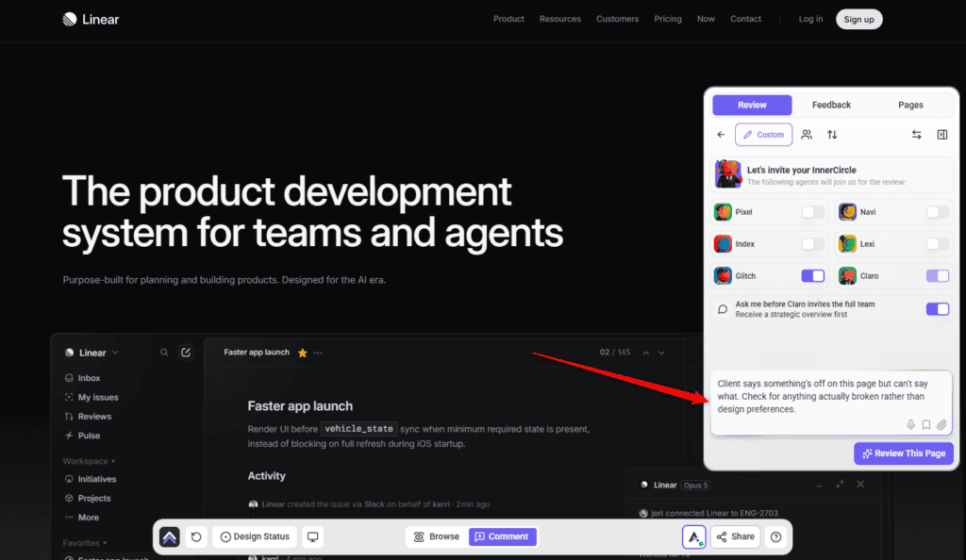
Task: Disable the Glitch agent switch
Action: 812,276
